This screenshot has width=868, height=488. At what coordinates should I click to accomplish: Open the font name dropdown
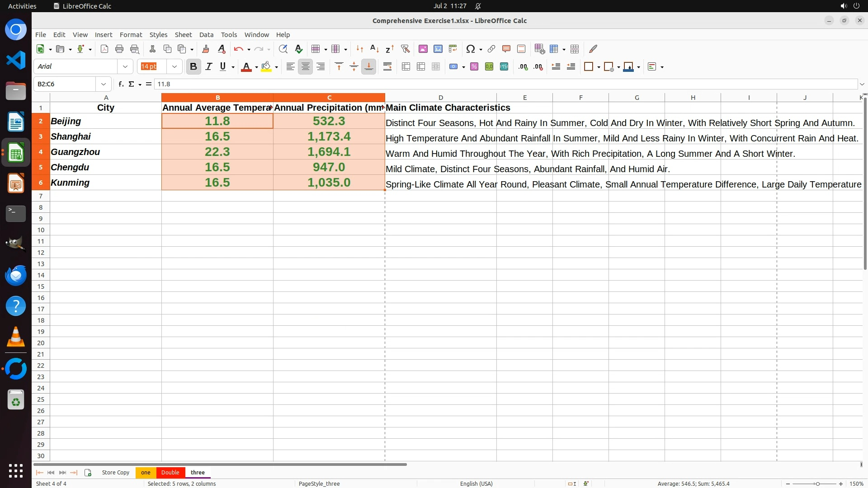click(125, 67)
